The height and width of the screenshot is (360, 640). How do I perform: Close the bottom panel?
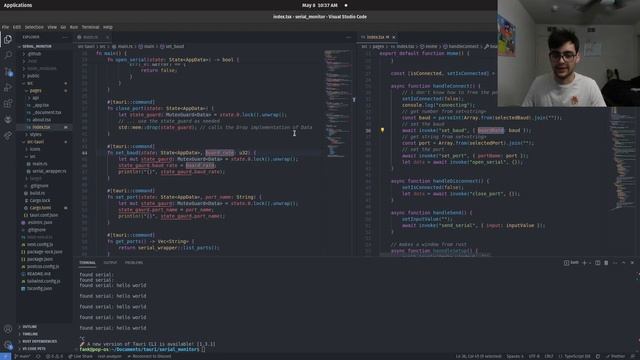(632, 263)
